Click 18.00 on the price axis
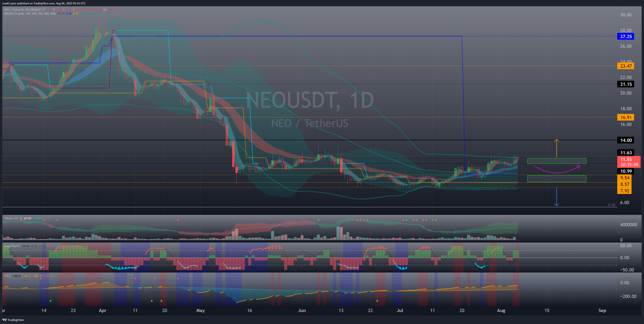 626,109
